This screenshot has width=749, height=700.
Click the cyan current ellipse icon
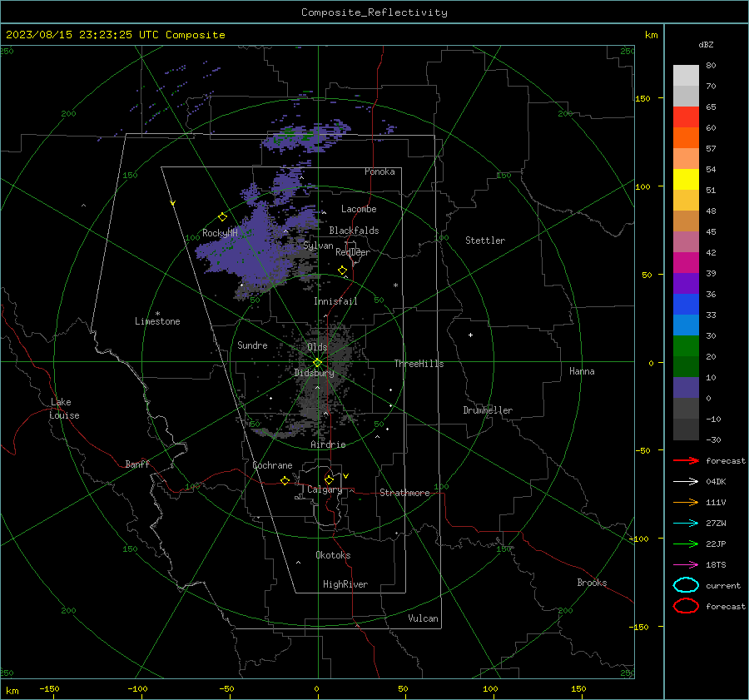click(686, 585)
